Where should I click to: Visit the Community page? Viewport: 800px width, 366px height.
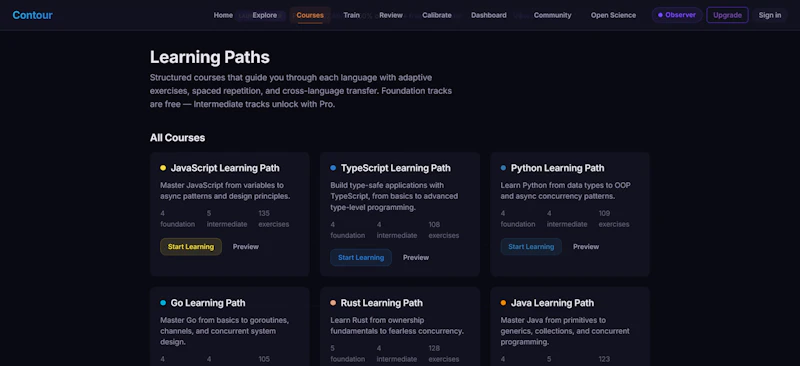(553, 15)
